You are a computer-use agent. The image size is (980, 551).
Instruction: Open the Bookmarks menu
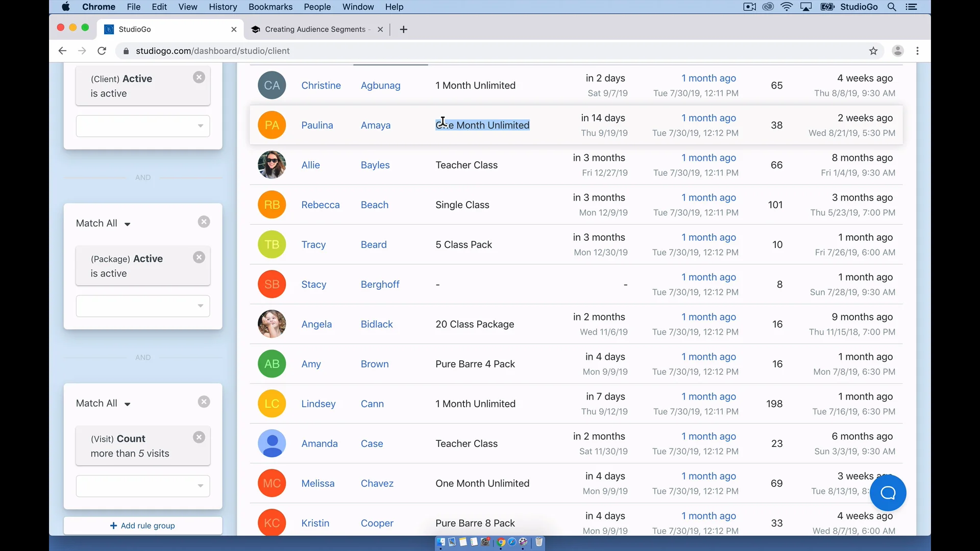click(271, 7)
